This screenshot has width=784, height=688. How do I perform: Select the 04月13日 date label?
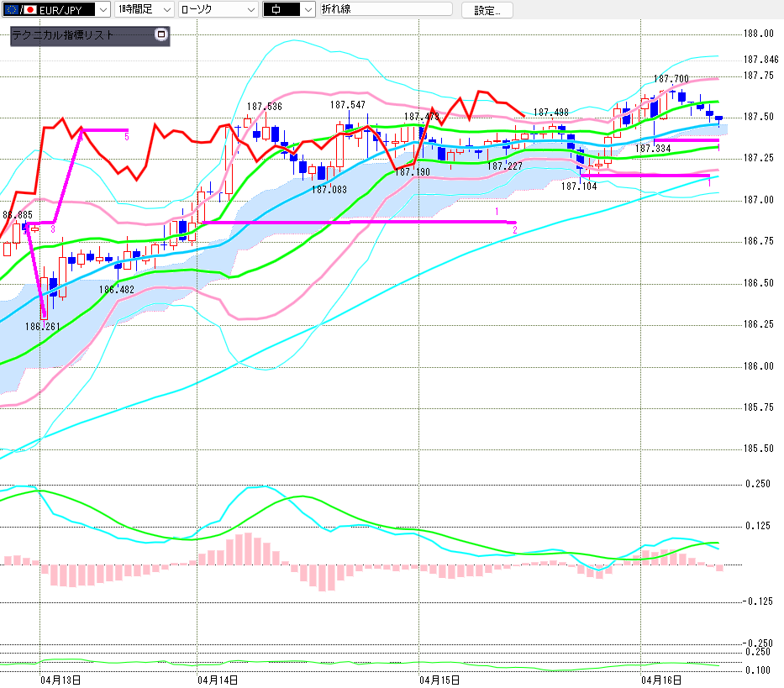coord(60,678)
